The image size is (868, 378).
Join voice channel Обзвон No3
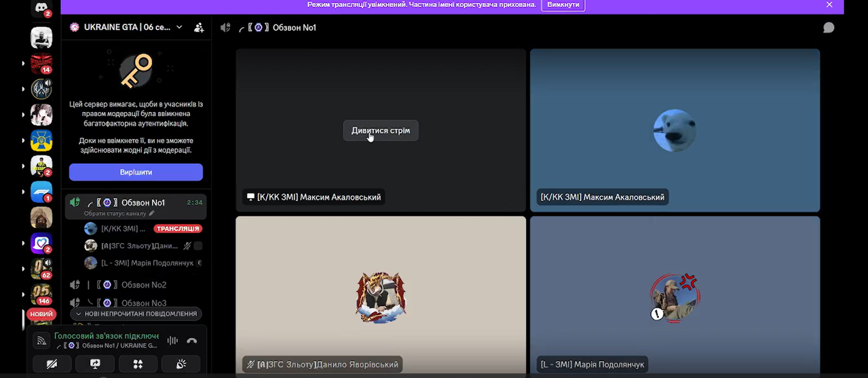(136, 303)
